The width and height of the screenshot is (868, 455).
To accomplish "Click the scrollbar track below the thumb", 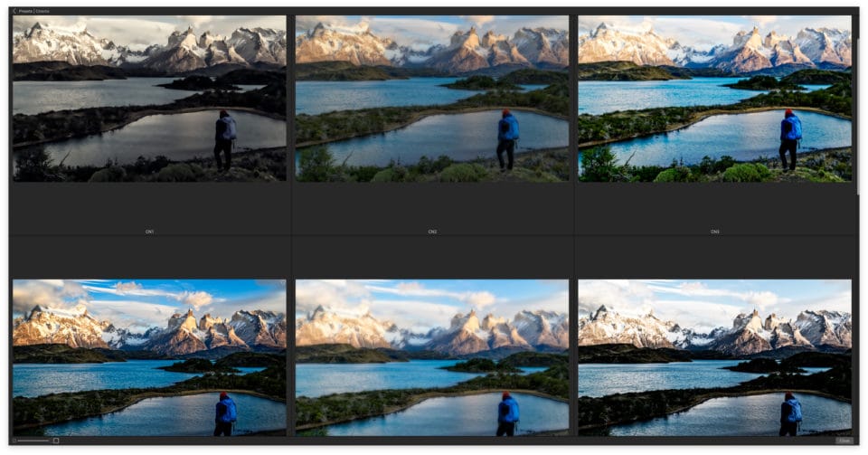I will pos(856,317).
